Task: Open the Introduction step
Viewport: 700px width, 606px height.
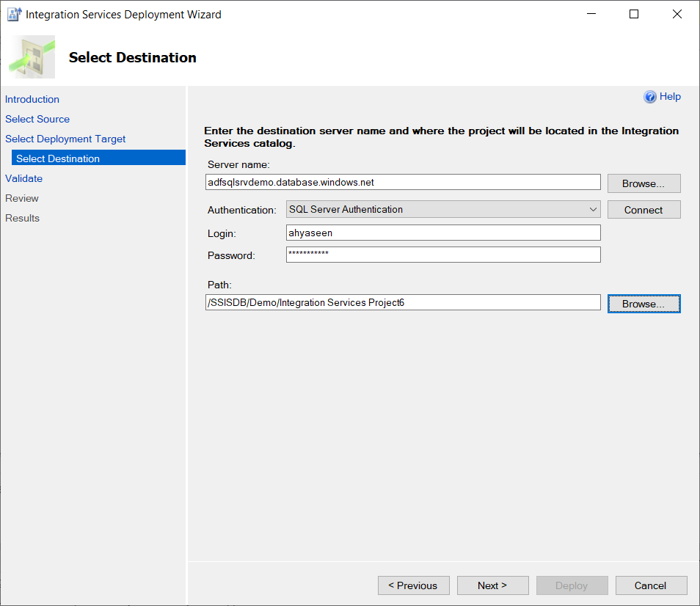Action: 32,99
